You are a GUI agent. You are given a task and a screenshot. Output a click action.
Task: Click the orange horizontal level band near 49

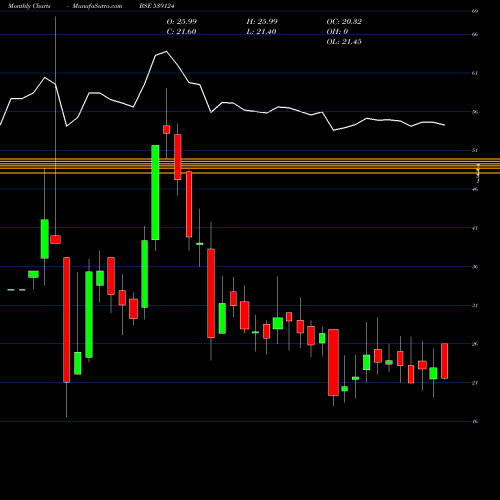[x=250, y=166]
